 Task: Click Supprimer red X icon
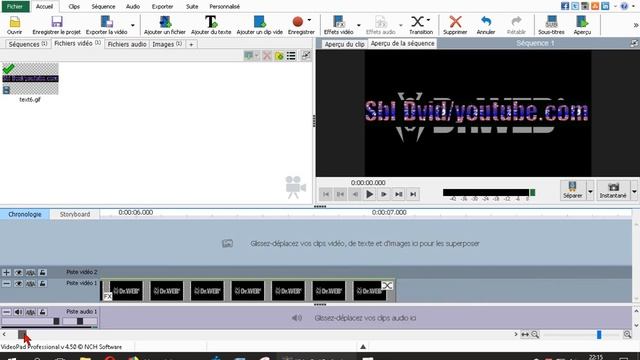point(455,22)
